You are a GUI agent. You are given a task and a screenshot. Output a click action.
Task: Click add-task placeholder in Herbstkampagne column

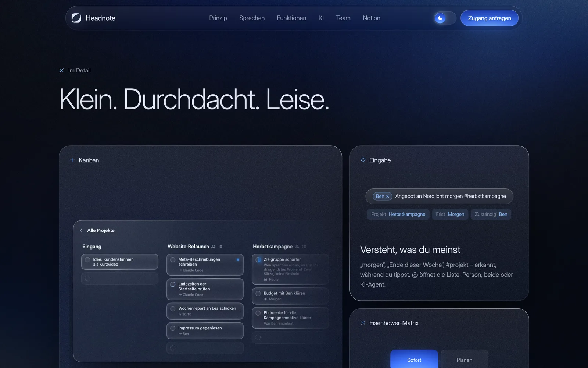click(290, 337)
